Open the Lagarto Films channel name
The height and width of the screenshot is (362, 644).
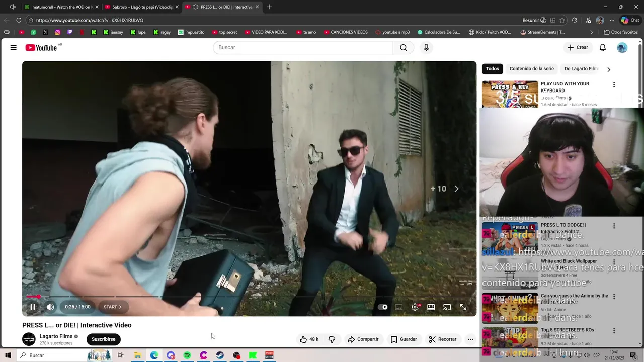tap(56, 336)
